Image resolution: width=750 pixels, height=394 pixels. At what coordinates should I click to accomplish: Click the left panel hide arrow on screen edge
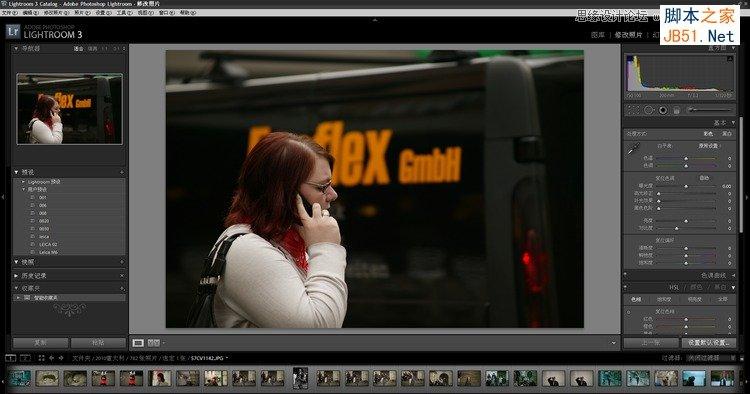(x=3, y=197)
